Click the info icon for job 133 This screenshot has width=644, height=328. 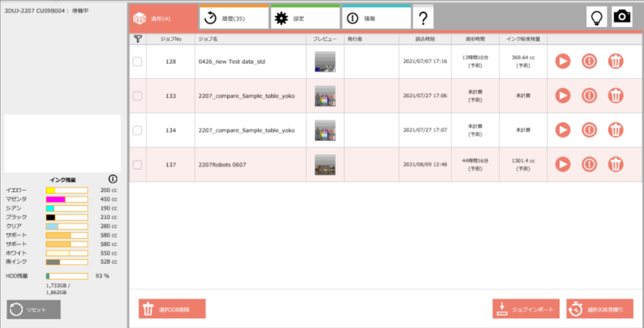click(589, 96)
